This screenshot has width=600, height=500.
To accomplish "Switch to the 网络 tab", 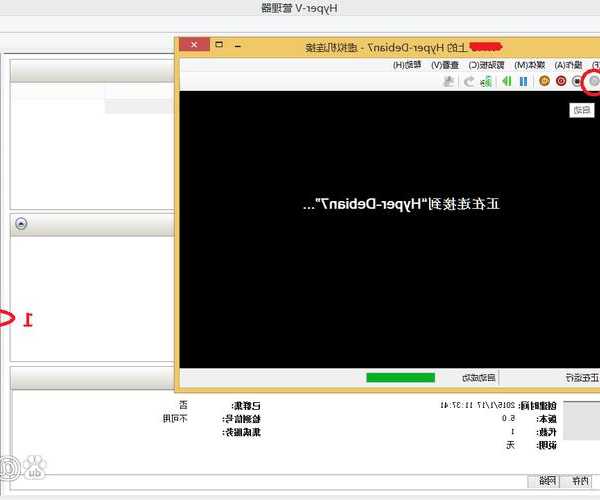I will pos(545,481).
